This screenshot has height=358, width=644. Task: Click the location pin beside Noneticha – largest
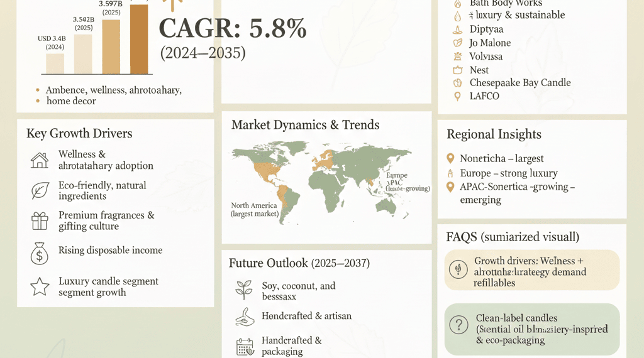[450, 158]
